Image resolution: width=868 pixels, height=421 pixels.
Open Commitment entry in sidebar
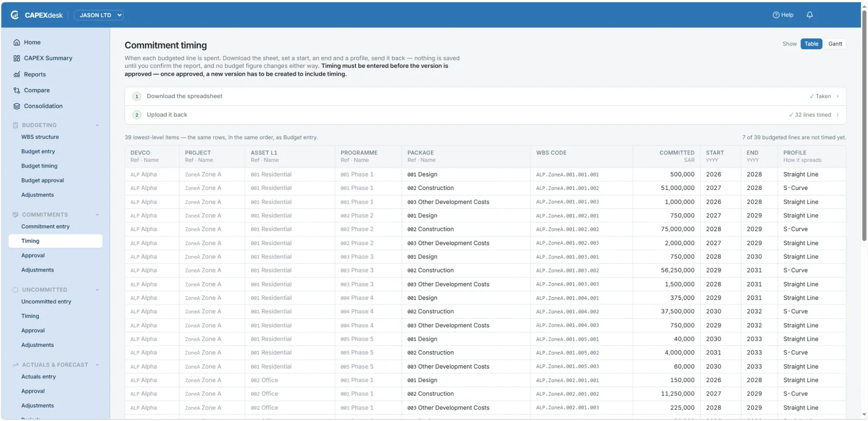point(45,226)
